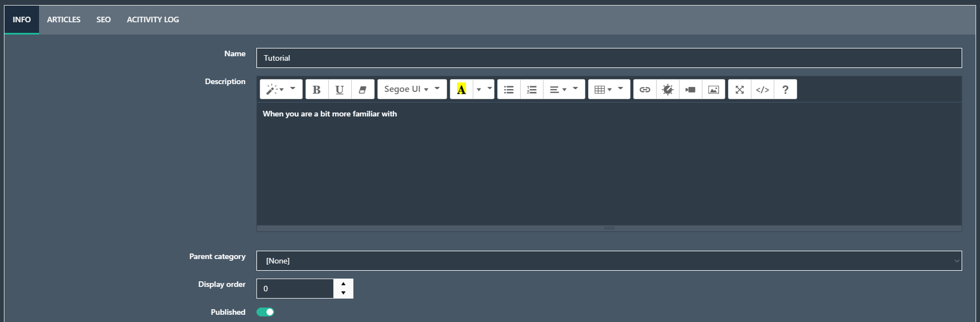980x322 pixels.
Task: Open the Parent category dropdown
Action: [x=609, y=261]
